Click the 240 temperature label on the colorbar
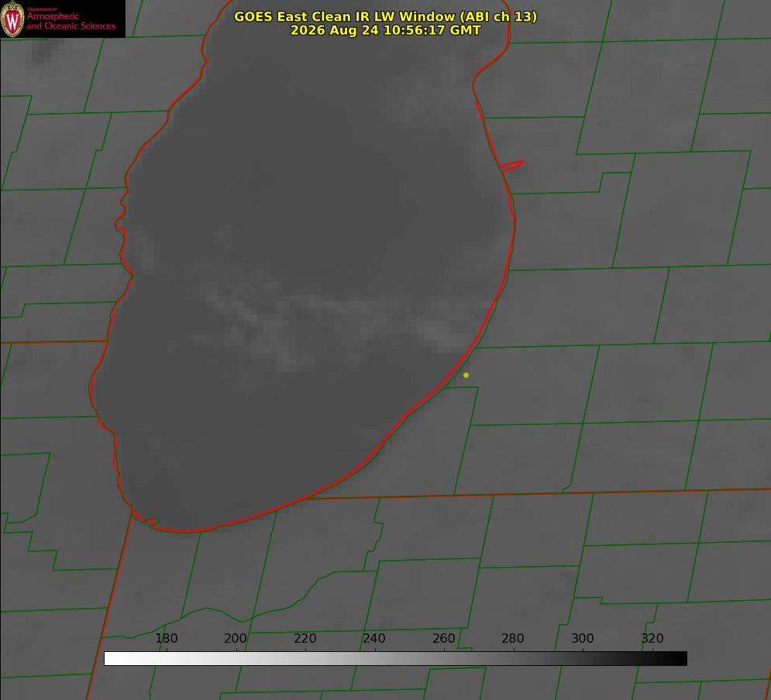 [x=374, y=638]
